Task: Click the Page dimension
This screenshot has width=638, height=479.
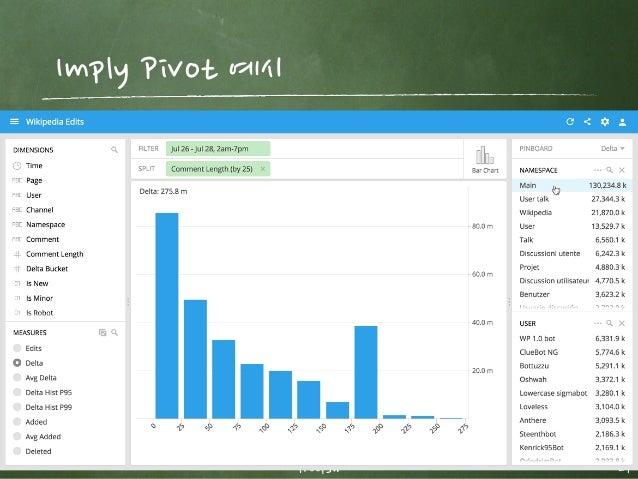Action: tap(34, 180)
